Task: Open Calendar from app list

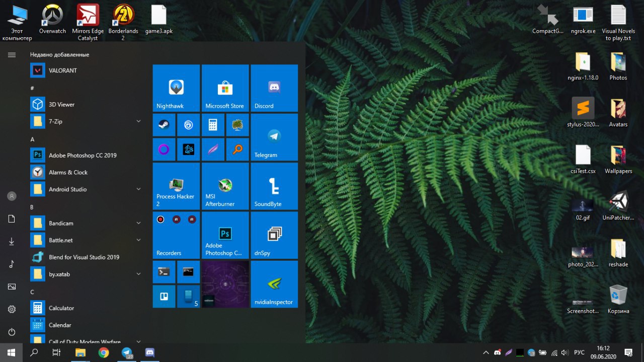Action: [x=87, y=325]
